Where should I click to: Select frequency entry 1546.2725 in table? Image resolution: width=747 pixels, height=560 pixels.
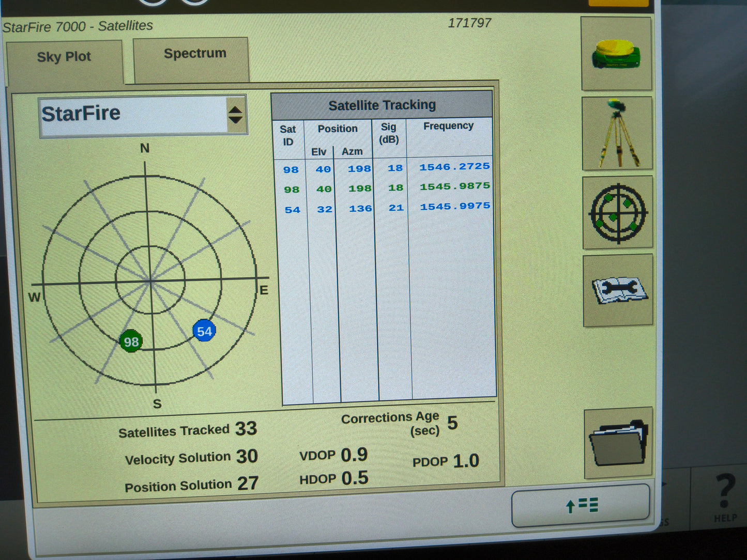(x=454, y=166)
